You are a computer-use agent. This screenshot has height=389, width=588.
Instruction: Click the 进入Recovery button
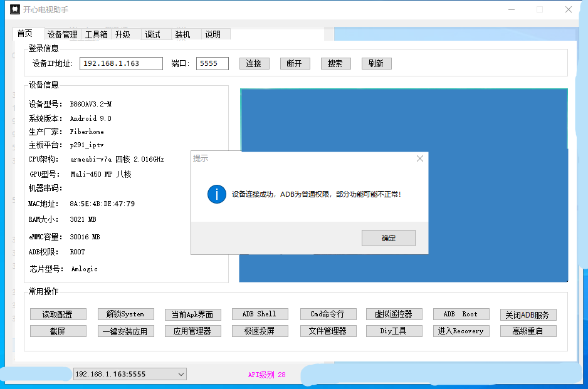[x=461, y=331]
